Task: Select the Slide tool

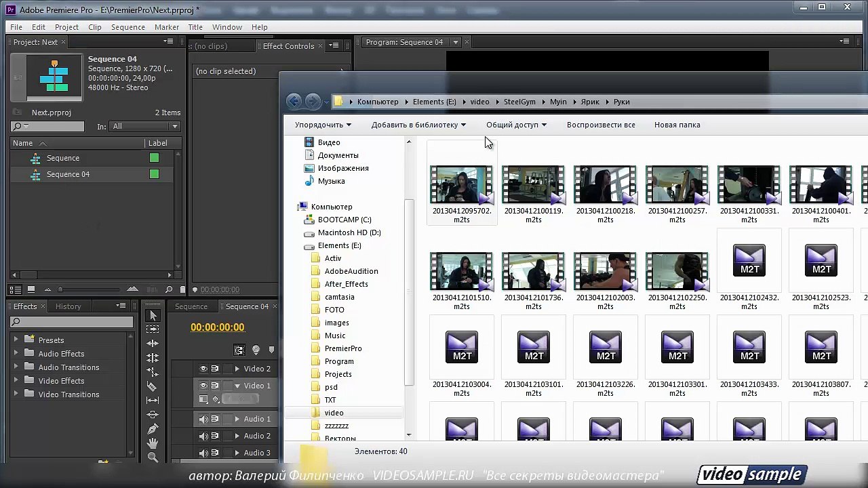Action: [x=153, y=415]
